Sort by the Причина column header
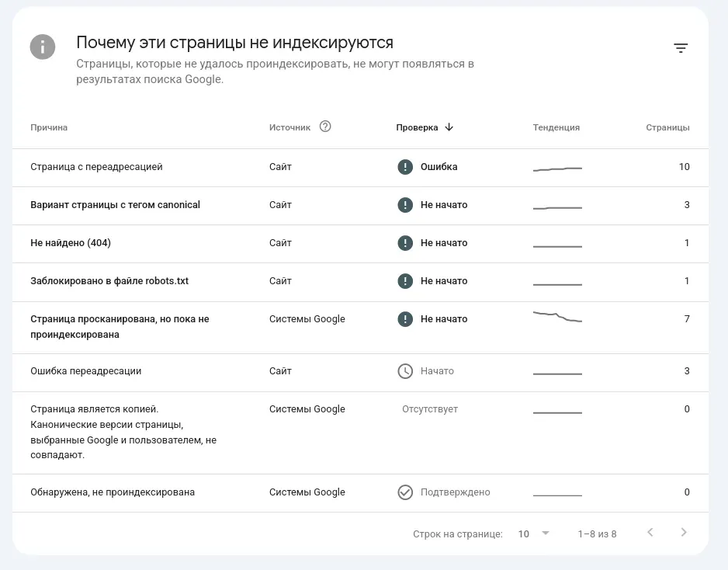The width and height of the screenshot is (728, 570). pyautogui.click(x=49, y=127)
